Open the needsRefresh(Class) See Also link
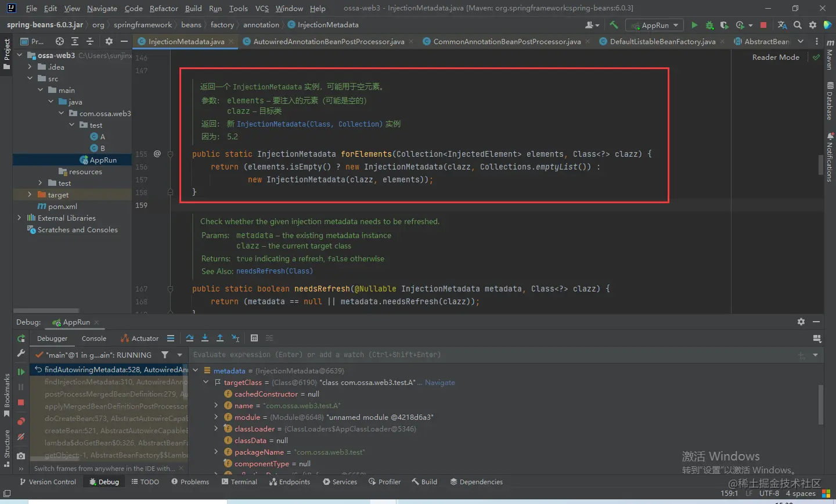This screenshot has width=836, height=504. (274, 271)
